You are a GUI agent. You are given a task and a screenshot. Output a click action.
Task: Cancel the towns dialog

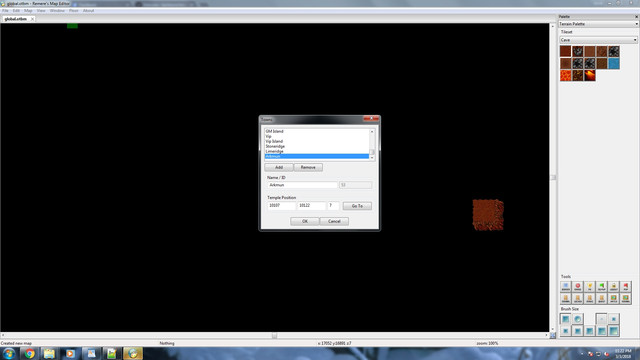tap(334, 221)
